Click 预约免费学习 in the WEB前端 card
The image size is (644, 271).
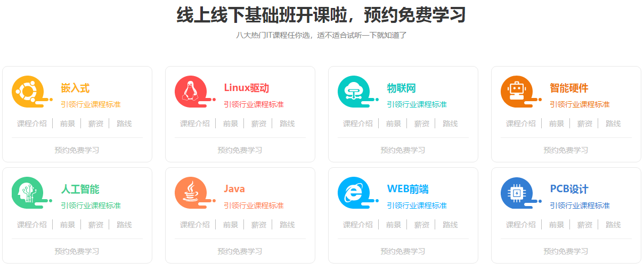(x=403, y=251)
